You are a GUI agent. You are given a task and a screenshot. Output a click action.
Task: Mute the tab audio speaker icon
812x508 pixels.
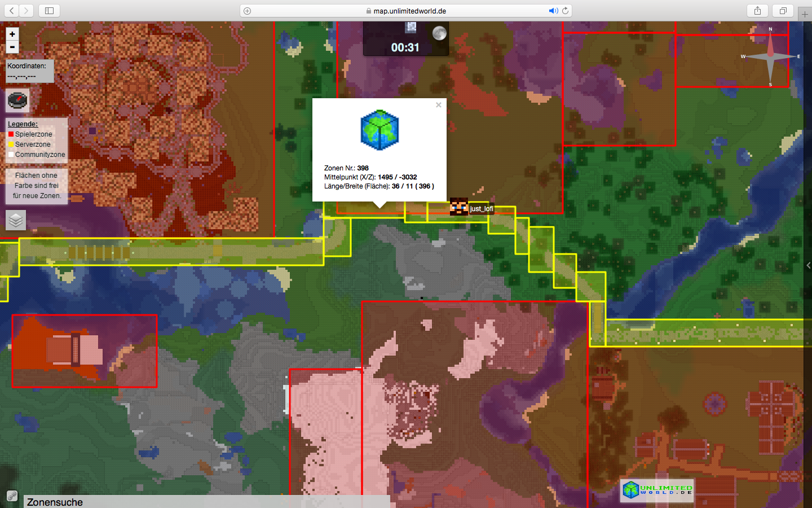pyautogui.click(x=553, y=11)
